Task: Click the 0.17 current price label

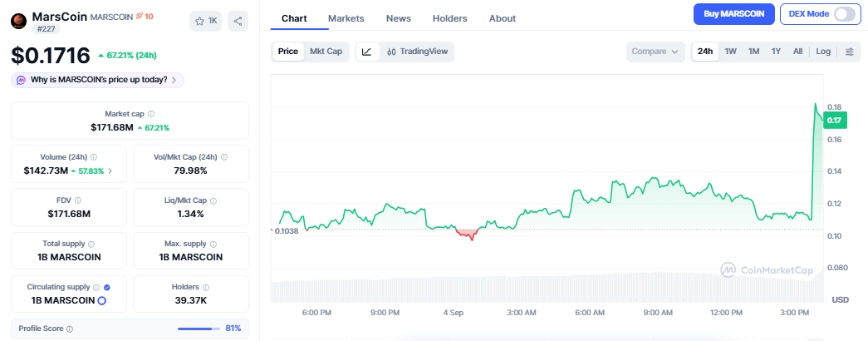Action: 835,120
